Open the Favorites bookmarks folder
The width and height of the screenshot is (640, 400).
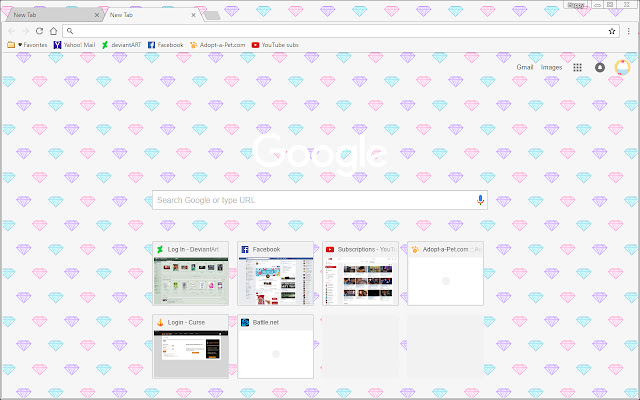coord(27,45)
